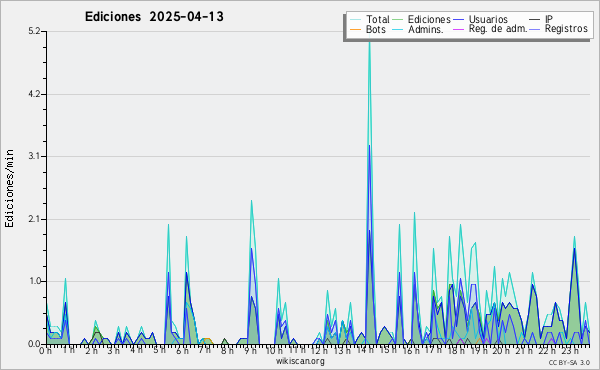Click the 9 h x-axis label
Image resolution: width=600 pixels, height=370 pixels.
[x=250, y=351]
